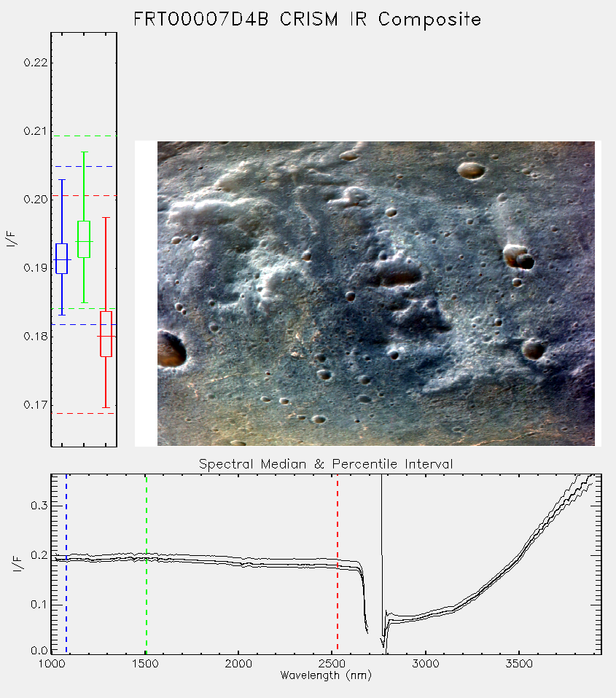Click the upper blue dashed horizontal line

tap(84, 167)
